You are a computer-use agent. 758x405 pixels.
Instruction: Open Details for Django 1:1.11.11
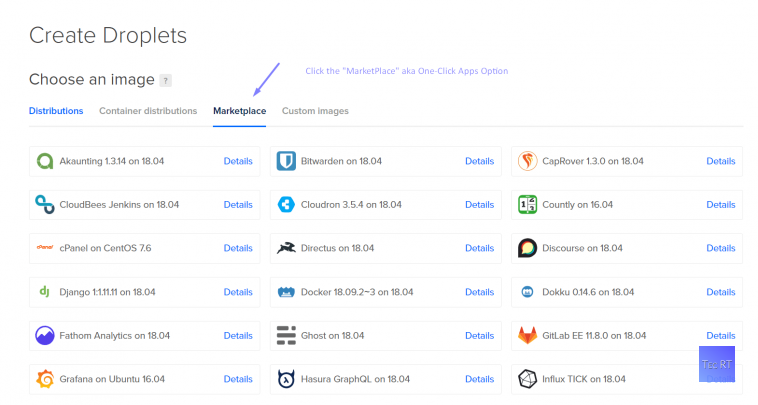click(238, 292)
